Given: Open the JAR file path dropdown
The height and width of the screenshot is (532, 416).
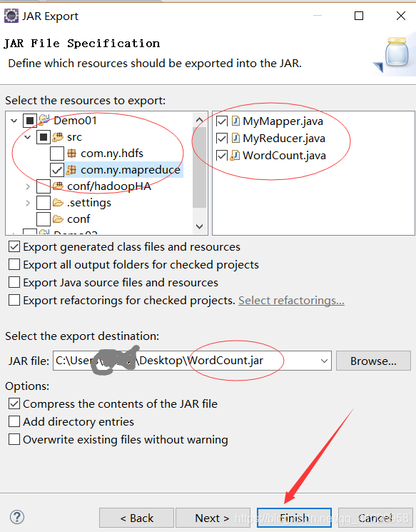Looking at the screenshot, I should (x=324, y=361).
